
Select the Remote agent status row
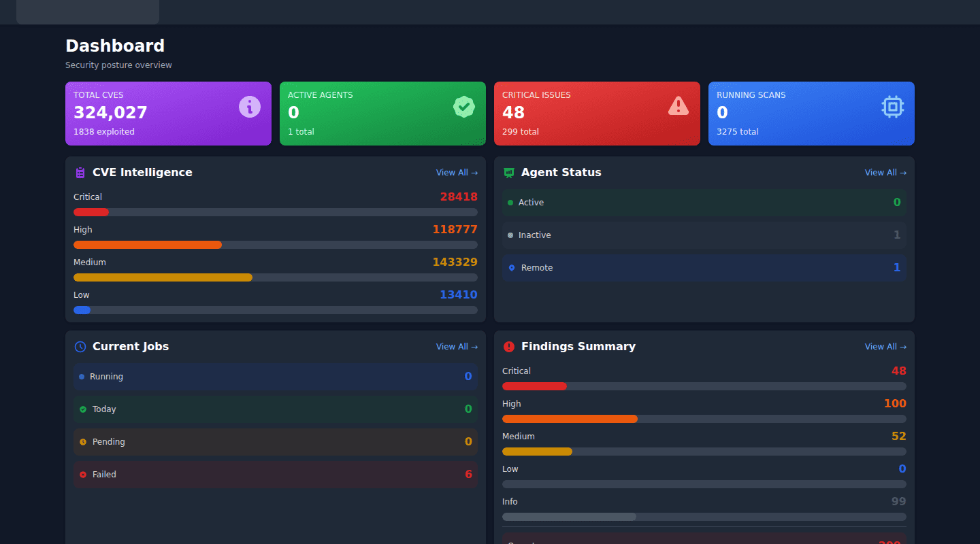(x=704, y=268)
